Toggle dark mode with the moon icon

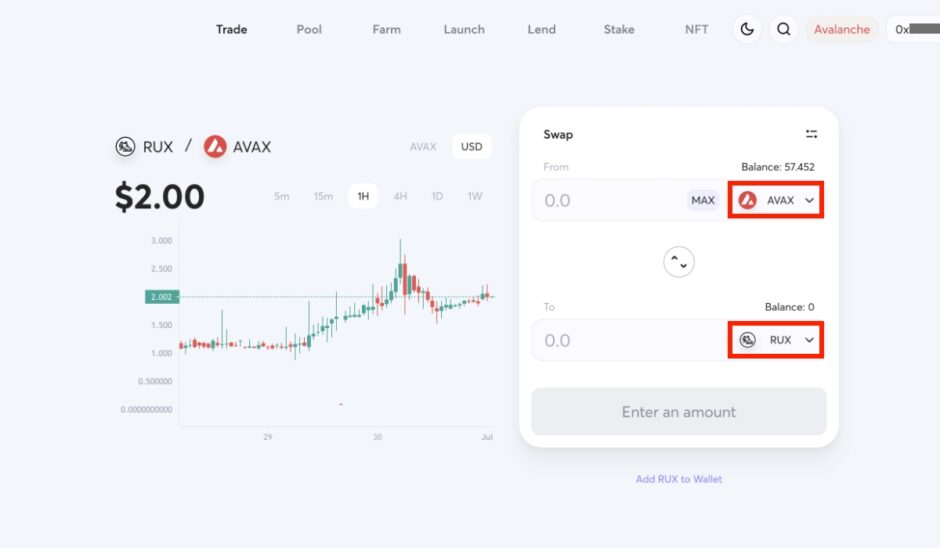[x=747, y=29]
